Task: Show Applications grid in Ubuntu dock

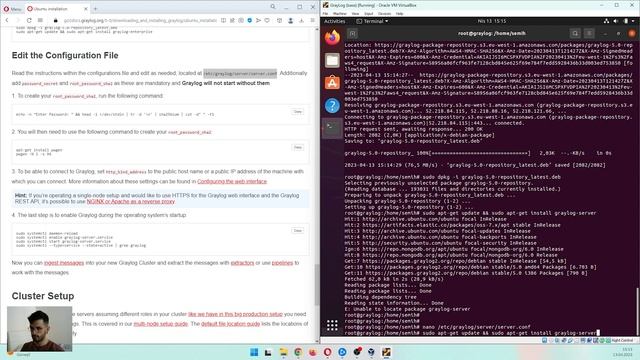Action: click(x=332, y=325)
